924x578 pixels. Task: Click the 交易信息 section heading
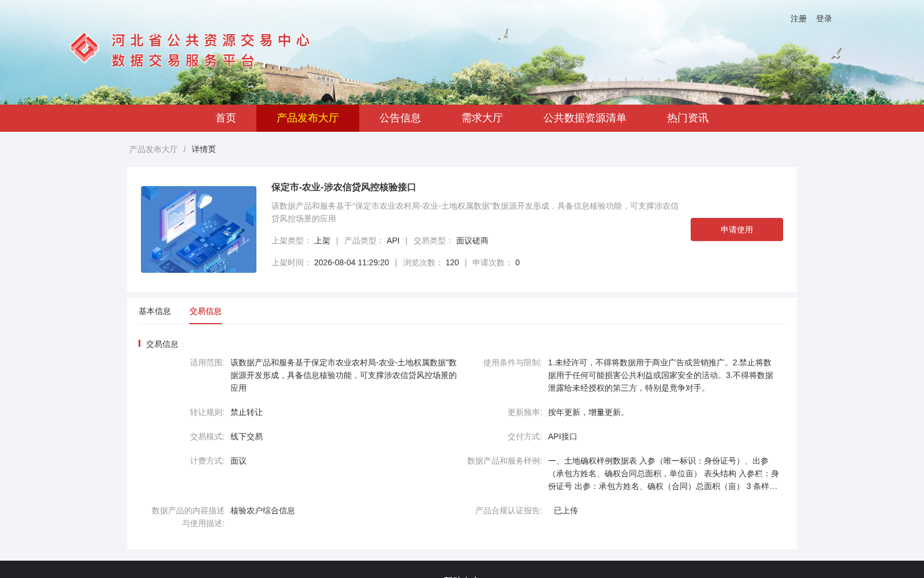(x=162, y=344)
